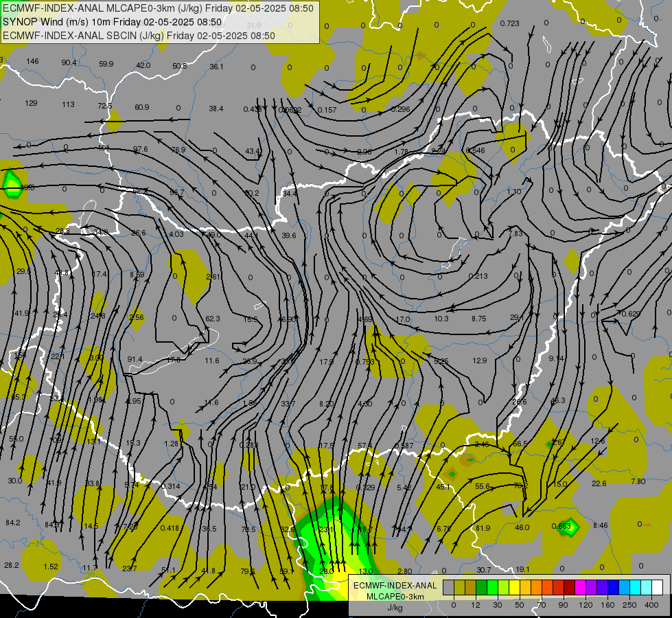Click the map value 12.9

pyautogui.click(x=479, y=360)
